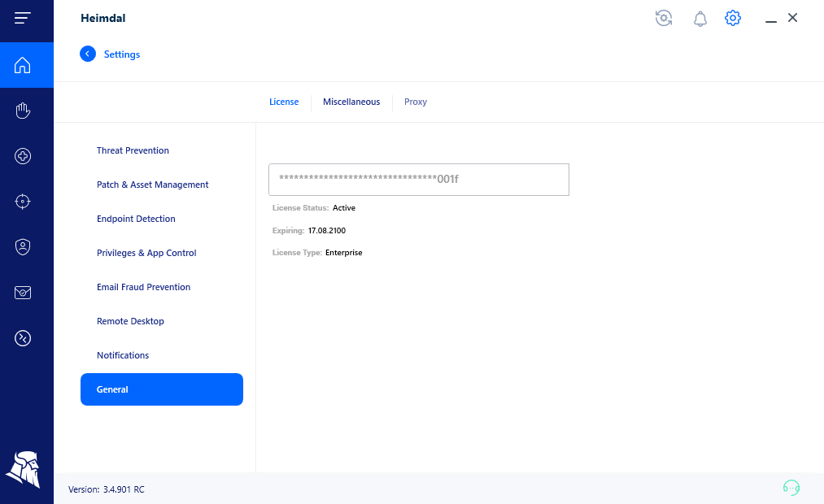The height and width of the screenshot is (504, 824).
Task: Open the Remote Desktop sidebar icon
Action: pyautogui.click(x=23, y=338)
